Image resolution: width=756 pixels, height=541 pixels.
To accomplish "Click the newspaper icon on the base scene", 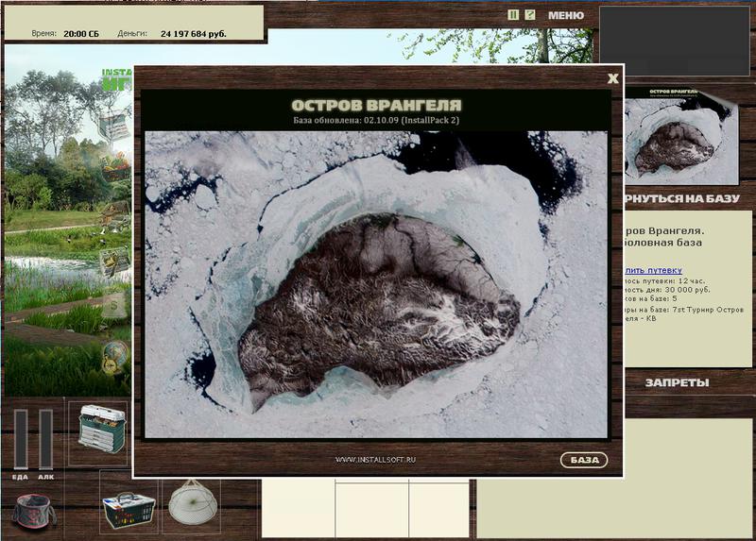I will pos(114,124).
